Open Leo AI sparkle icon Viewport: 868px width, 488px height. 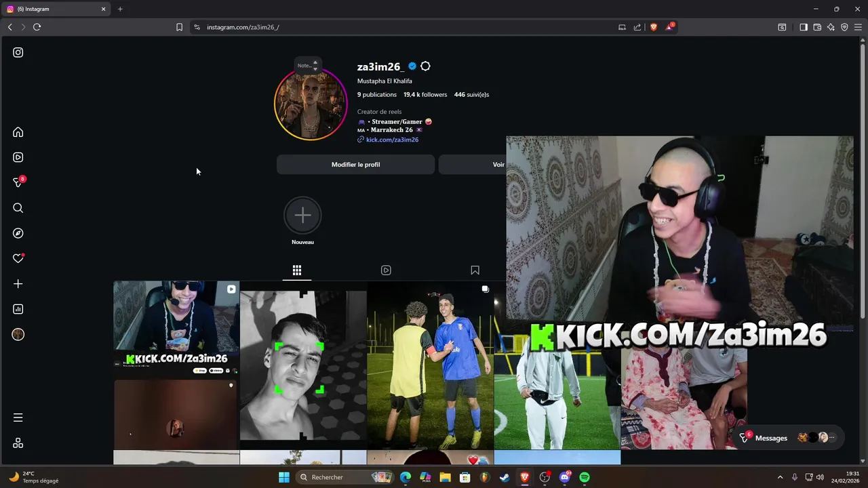(831, 27)
